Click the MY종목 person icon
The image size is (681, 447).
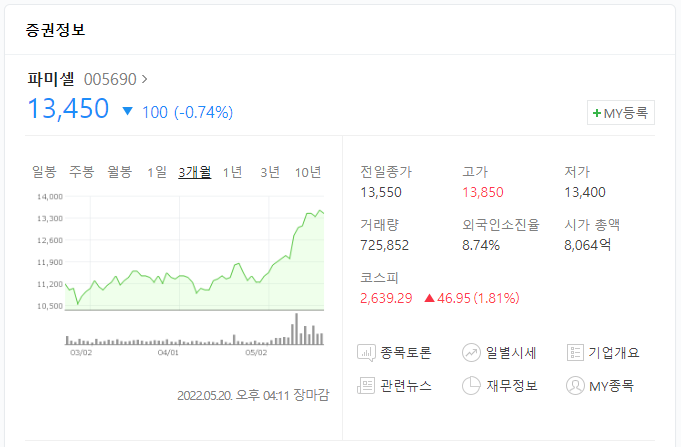pyautogui.click(x=575, y=385)
